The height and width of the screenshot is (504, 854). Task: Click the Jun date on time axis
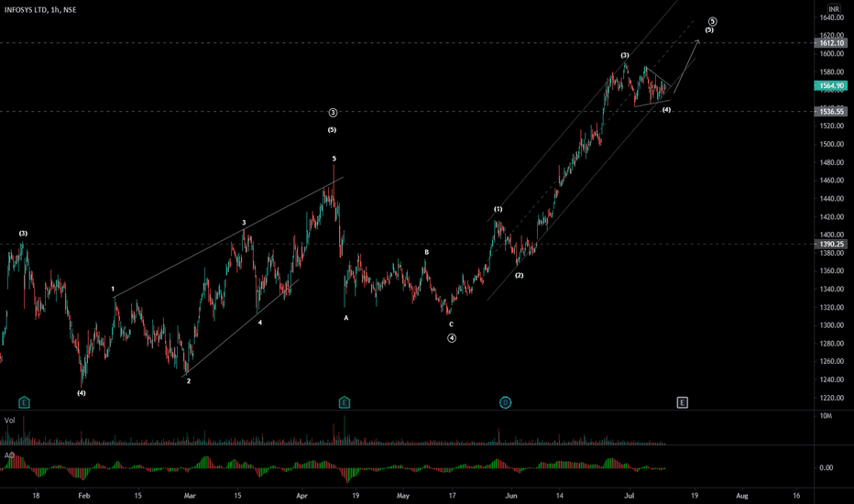point(511,496)
